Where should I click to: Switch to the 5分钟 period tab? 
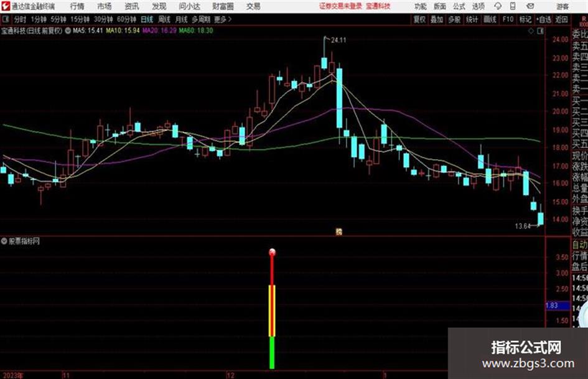(x=58, y=19)
